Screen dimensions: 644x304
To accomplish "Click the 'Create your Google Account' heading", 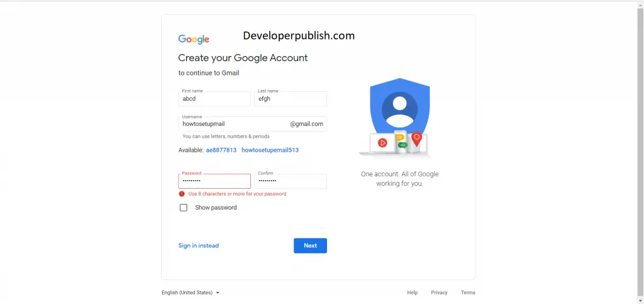I will [243, 58].
